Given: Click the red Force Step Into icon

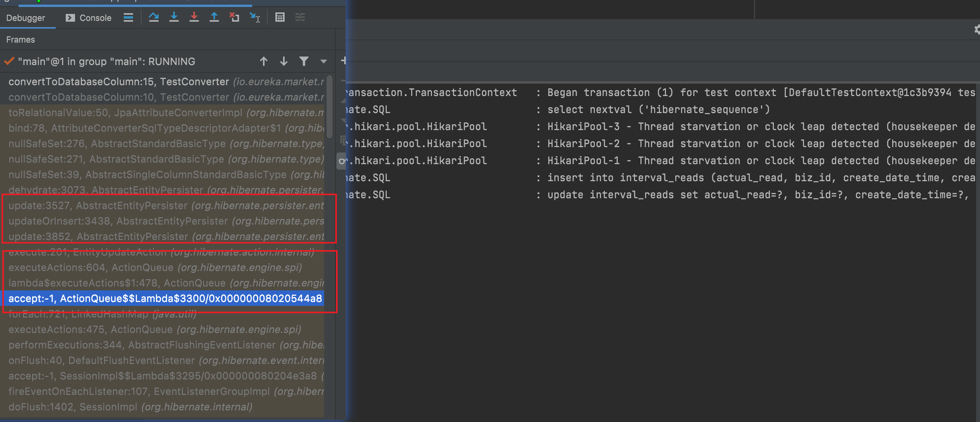Looking at the screenshot, I should (194, 17).
